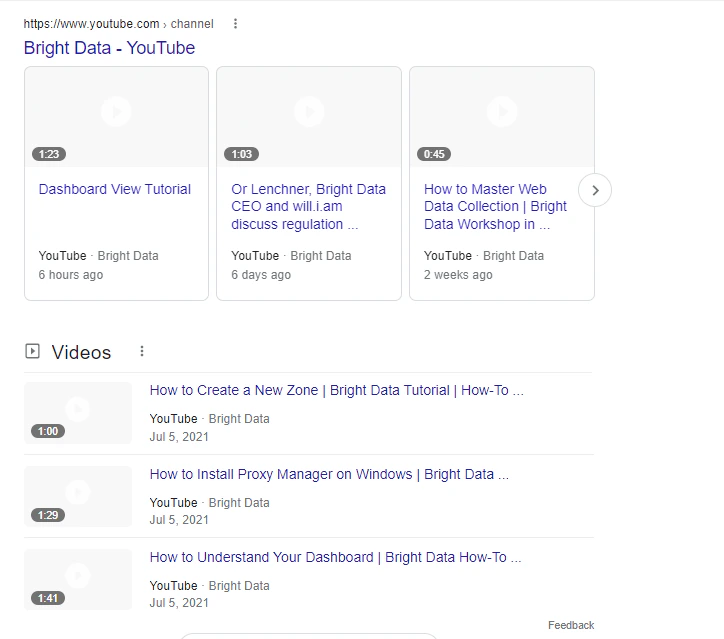This screenshot has height=639, width=724.
Task: Open options menu beside youtube.com channel URL
Action: click(x=235, y=24)
